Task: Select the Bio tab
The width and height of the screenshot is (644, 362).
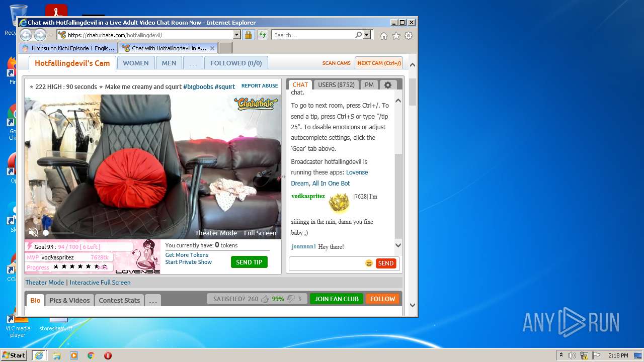Action: pos(35,300)
